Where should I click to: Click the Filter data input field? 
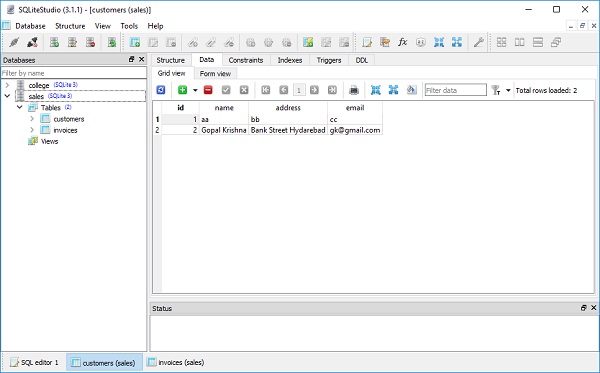(455, 90)
